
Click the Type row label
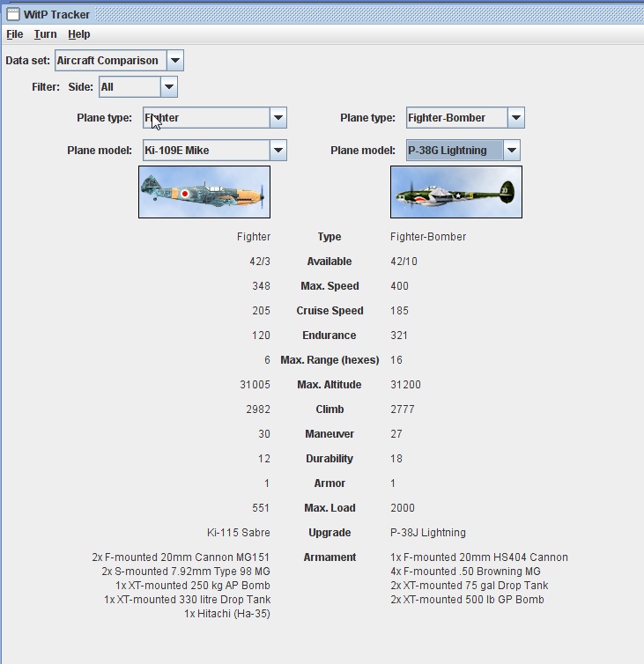click(x=329, y=237)
